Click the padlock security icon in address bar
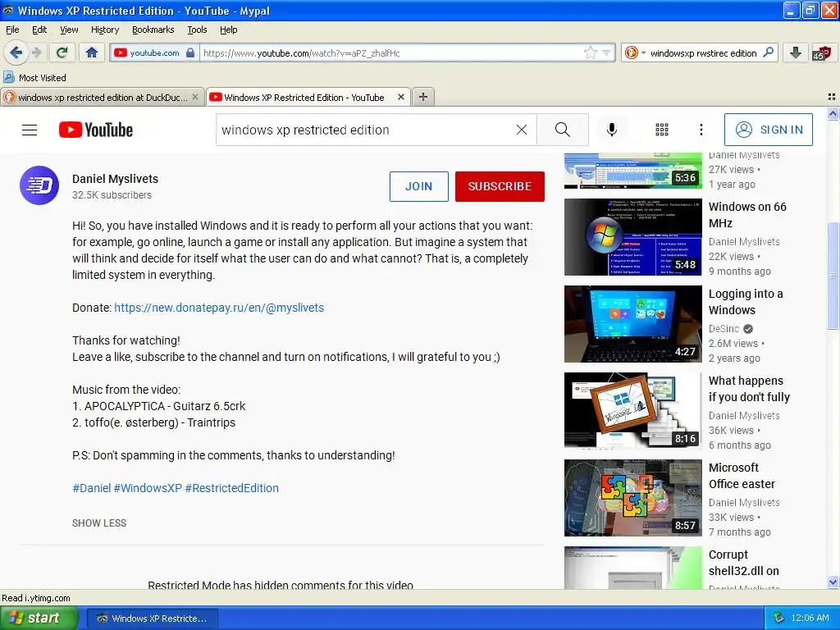The image size is (840, 630). (190, 52)
